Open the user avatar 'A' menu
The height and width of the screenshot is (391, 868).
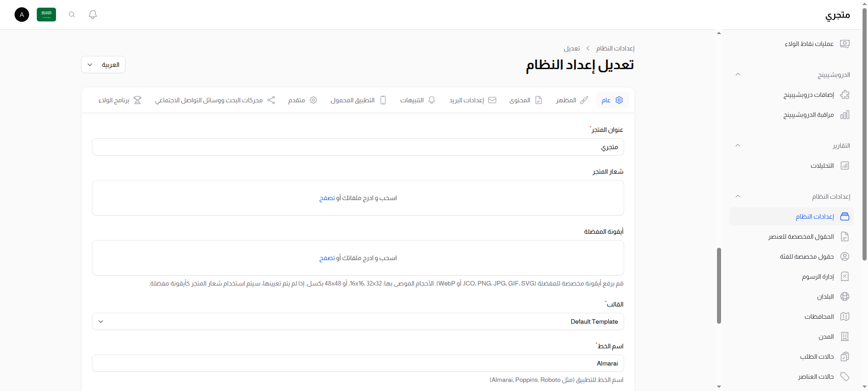pyautogui.click(x=22, y=15)
